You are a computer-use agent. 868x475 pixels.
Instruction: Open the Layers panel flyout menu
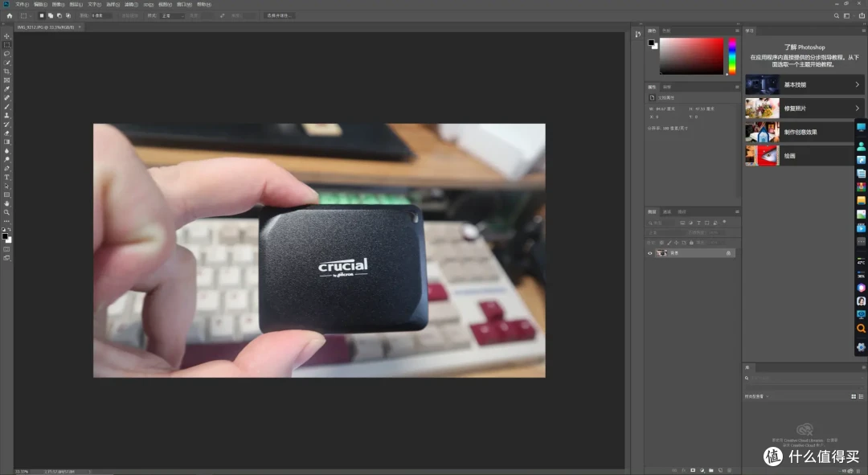[737, 211]
